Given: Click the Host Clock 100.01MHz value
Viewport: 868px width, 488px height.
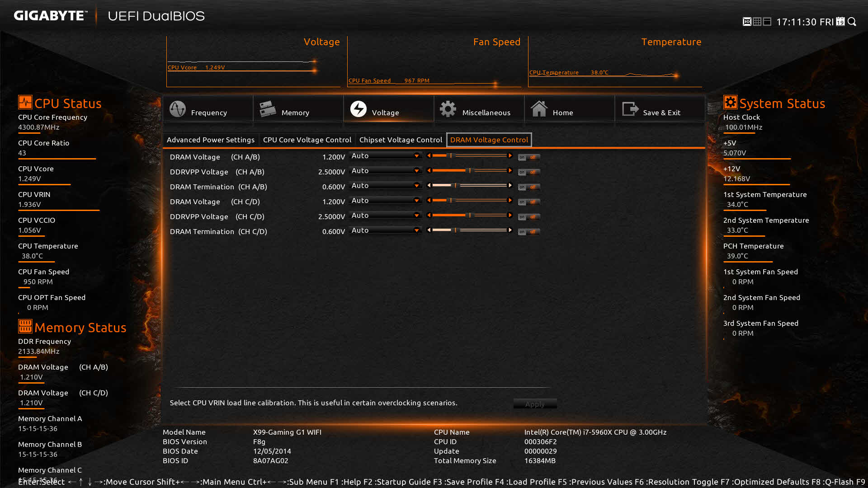Looking at the screenshot, I should (744, 127).
